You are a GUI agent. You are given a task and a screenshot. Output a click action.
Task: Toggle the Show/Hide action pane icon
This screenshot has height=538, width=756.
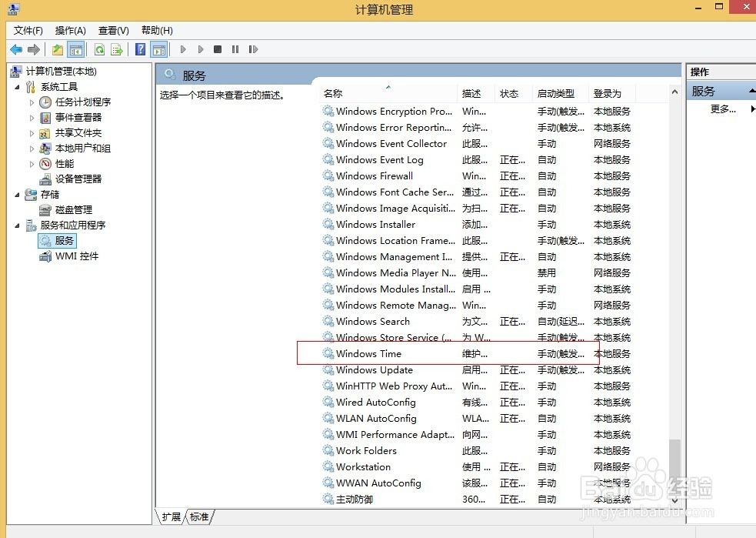[158, 49]
